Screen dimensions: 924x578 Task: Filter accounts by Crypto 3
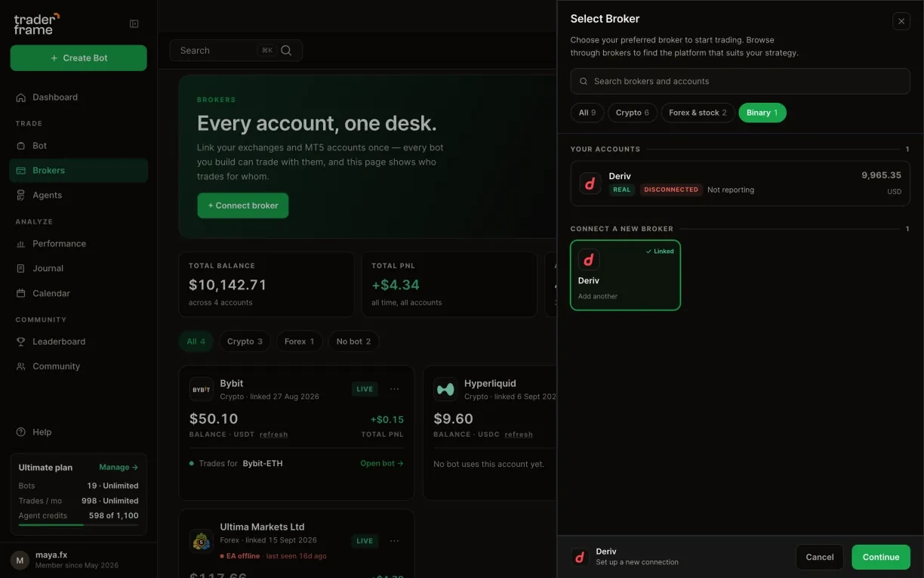point(245,342)
